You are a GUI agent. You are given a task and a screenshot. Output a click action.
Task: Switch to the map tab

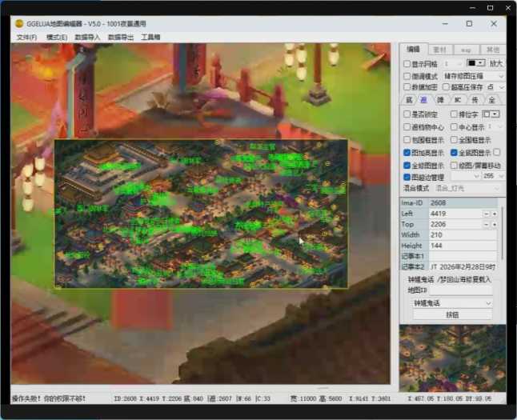coord(466,50)
